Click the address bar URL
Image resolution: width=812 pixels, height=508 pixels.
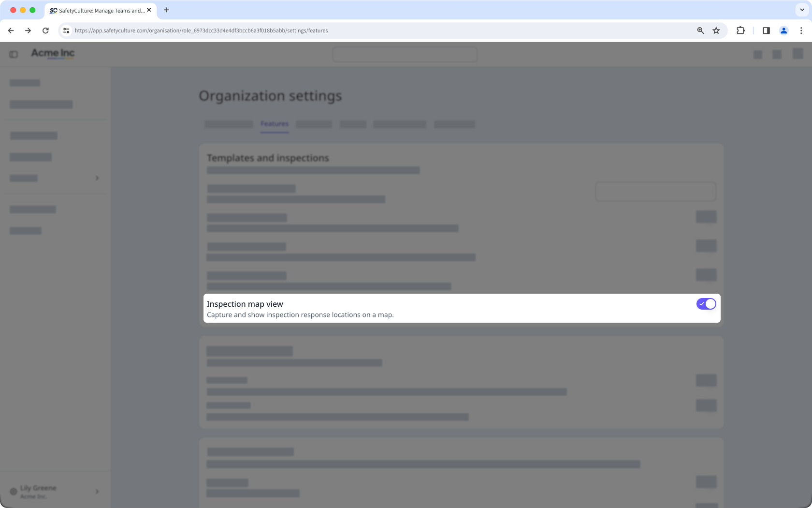(x=201, y=30)
